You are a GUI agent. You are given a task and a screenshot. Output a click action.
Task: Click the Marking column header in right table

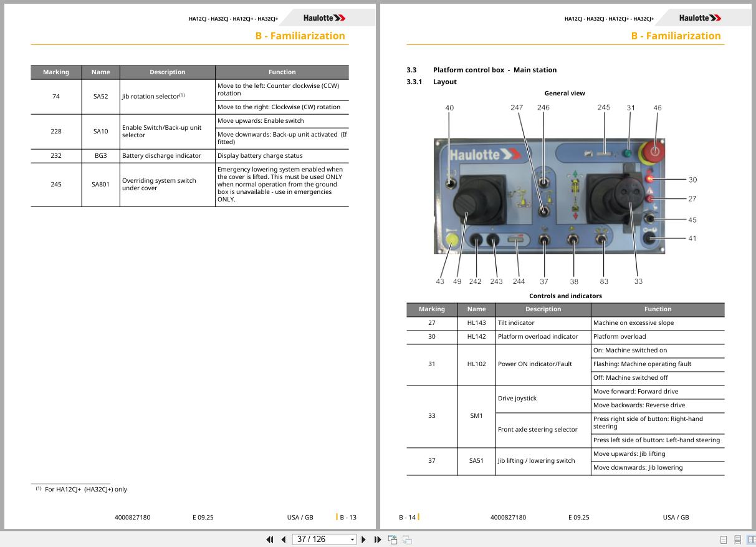[x=432, y=309]
